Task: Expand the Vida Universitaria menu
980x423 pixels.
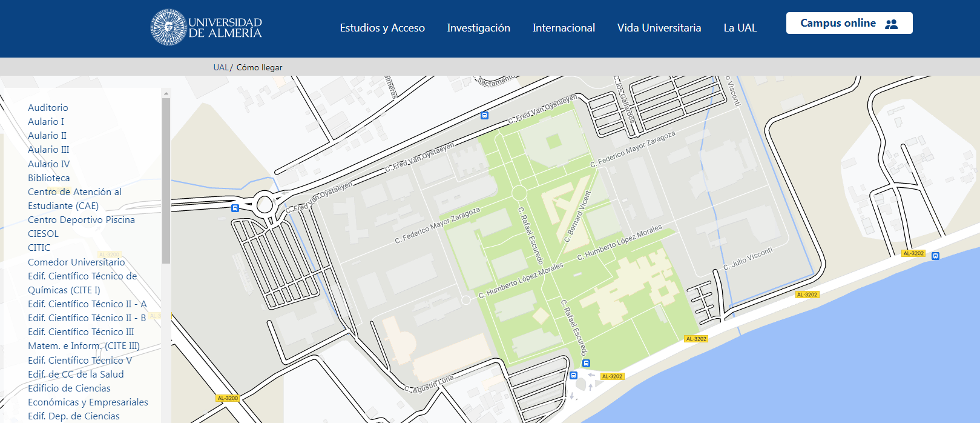Action: (659, 28)
